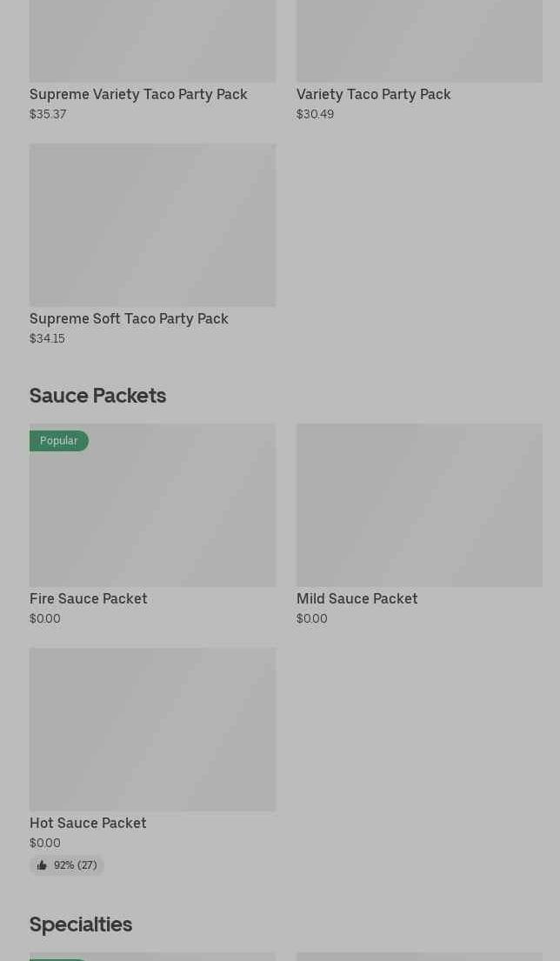This screenshot has height=961, width=560.
Task: Click the 92% (27) rating text
Action: [x=76, y=865]
